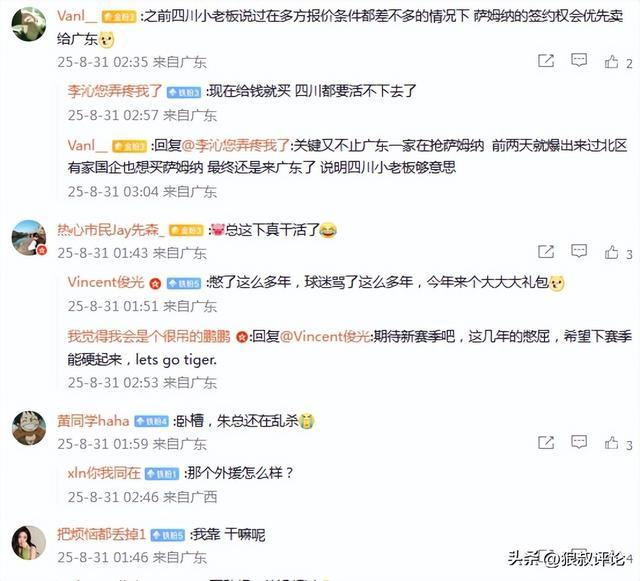Visit 李沁您弄疼我了 username link
The image size is (640, 581).
115,91
